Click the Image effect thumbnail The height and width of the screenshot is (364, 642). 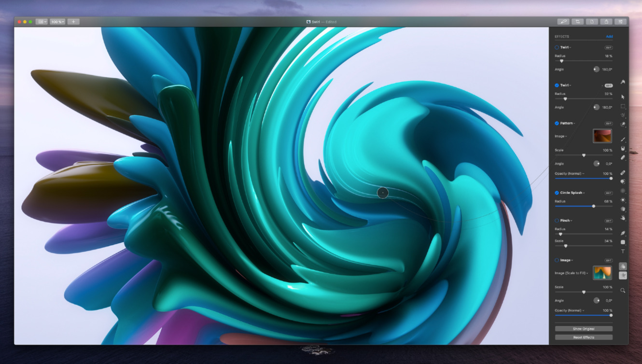602,273
